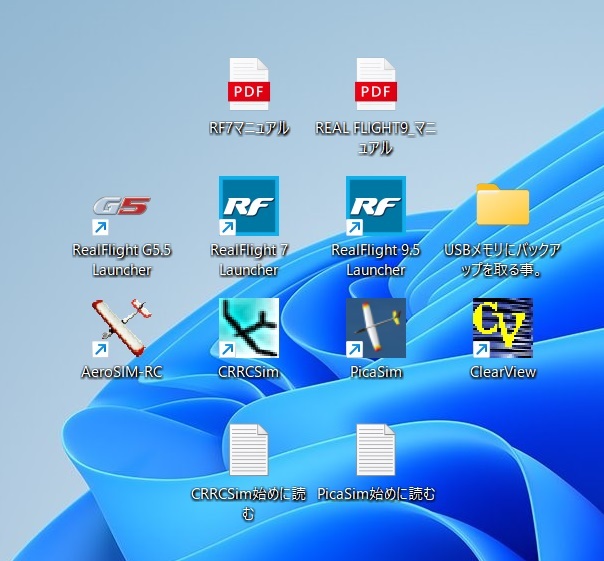Select the CRRCSim shortcut icon

[x=249, y=328]
